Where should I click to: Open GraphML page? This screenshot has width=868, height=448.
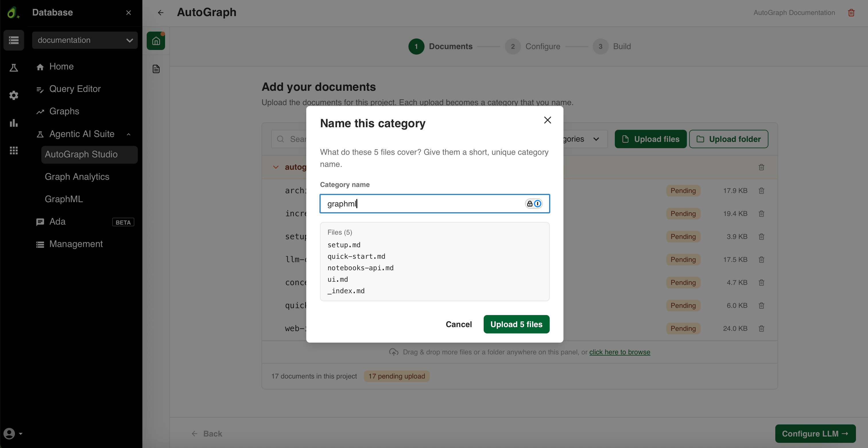pos(64,199)
